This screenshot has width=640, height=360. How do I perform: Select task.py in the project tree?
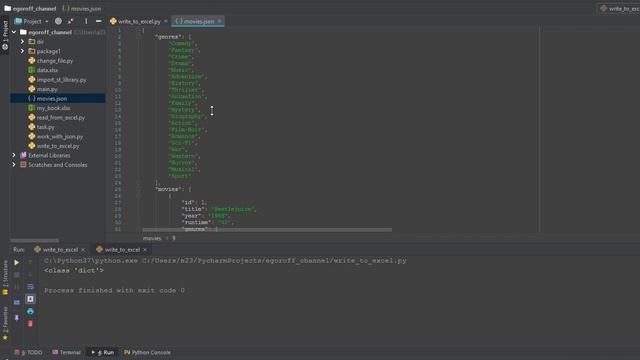point(45,127)
